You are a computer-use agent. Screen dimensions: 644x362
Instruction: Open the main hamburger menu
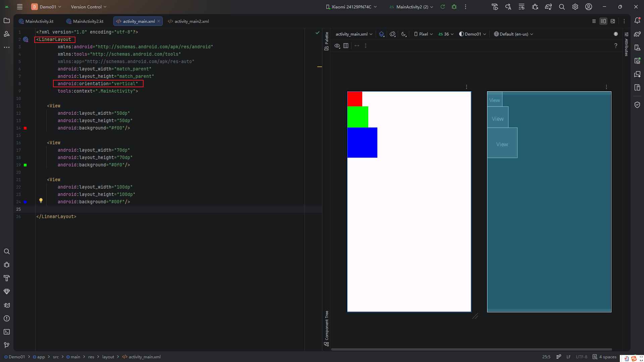click(20, 7)
